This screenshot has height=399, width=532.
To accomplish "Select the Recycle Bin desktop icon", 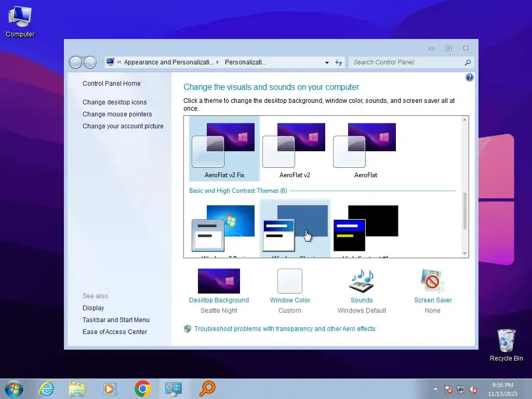I will (x=506, y=345).
